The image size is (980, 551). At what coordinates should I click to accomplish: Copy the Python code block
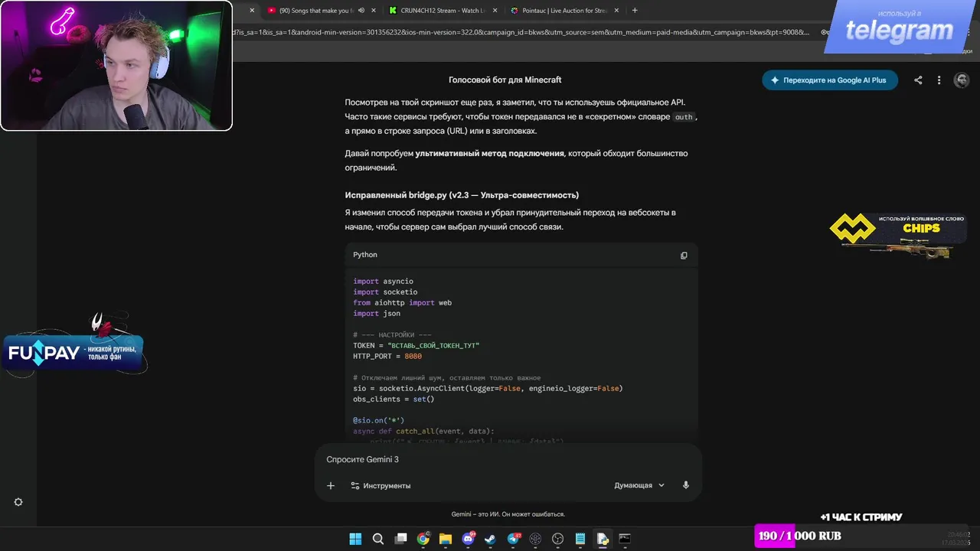pyautogui.click(x=684, y=256)
